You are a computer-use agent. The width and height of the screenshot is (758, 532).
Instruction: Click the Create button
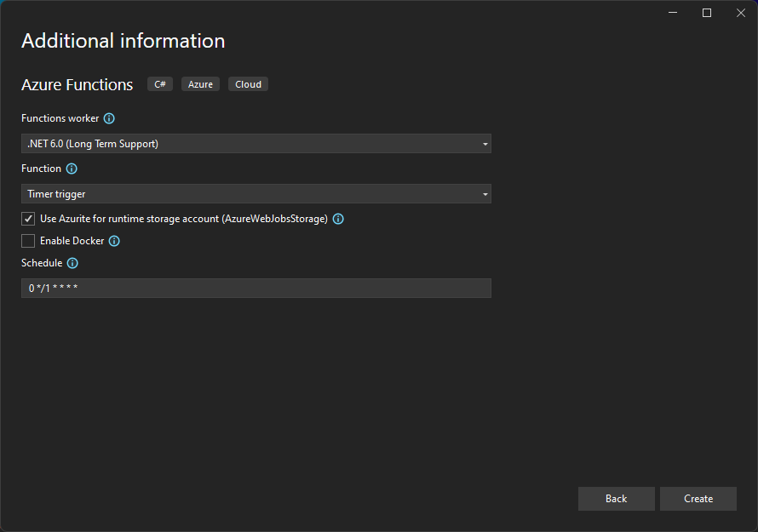pos(698,498)
